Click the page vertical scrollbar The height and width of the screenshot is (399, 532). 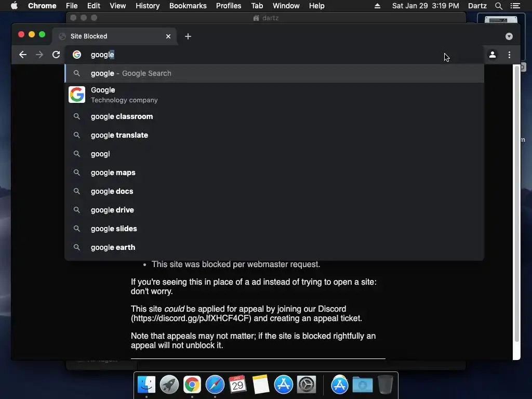click(x=517, y=204)
